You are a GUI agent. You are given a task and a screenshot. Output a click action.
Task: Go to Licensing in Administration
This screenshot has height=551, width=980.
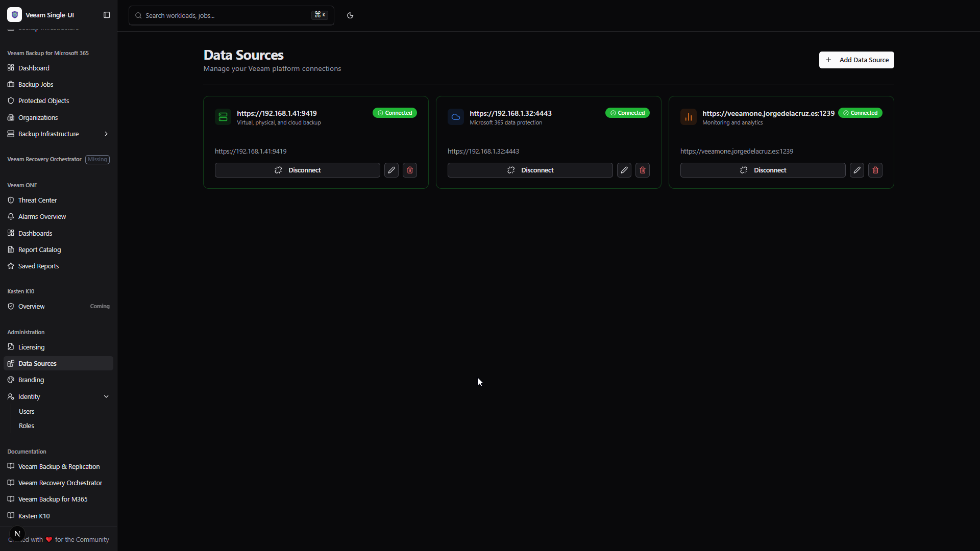click(32, 347)
